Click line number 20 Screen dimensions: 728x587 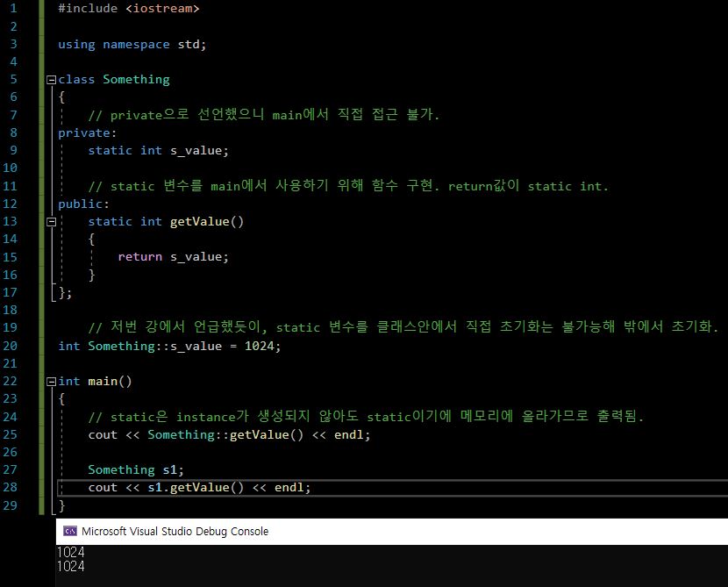click(10, 346)
